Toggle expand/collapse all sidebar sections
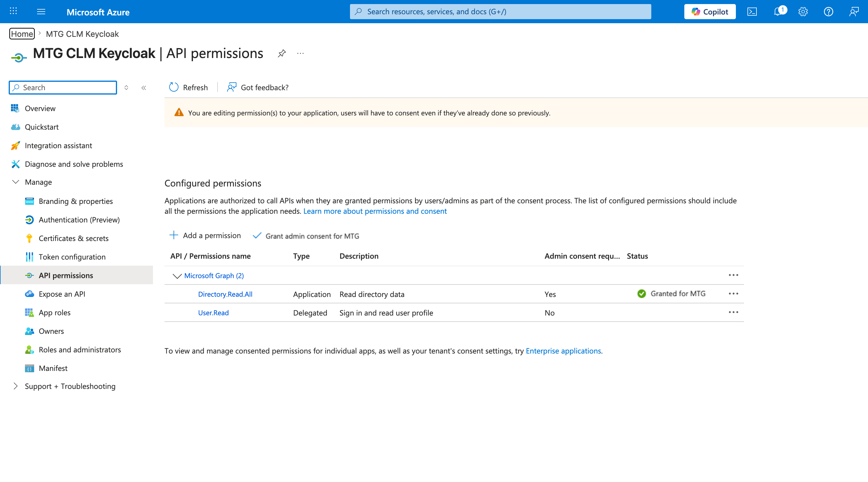The width and height of the screenshot is (868, 482). coord(126,88)
